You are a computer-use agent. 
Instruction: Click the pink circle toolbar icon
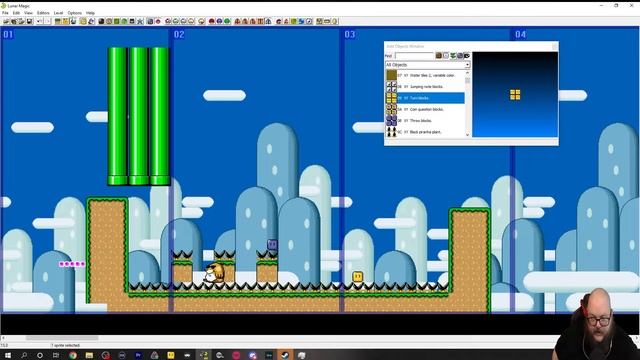(x=158, y=21)
